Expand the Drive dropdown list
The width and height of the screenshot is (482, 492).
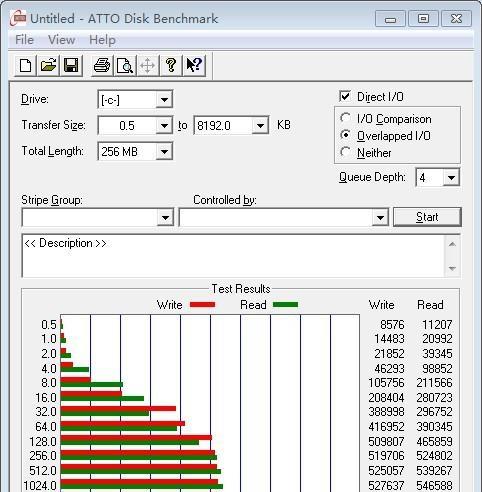click(164, 100)
